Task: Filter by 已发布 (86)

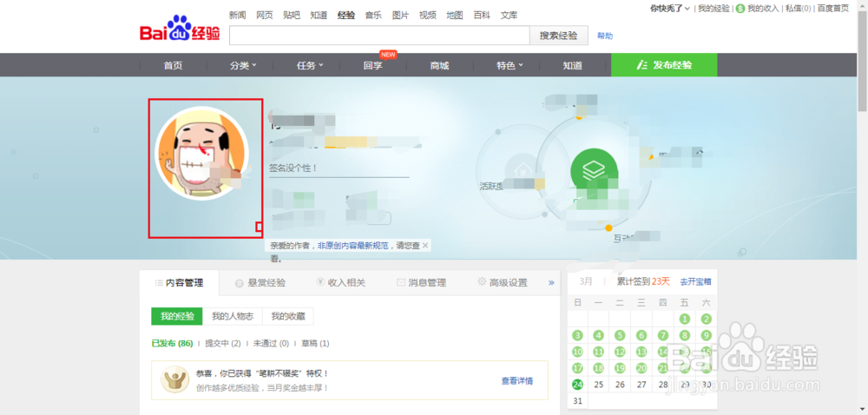Action: point(172,344)
